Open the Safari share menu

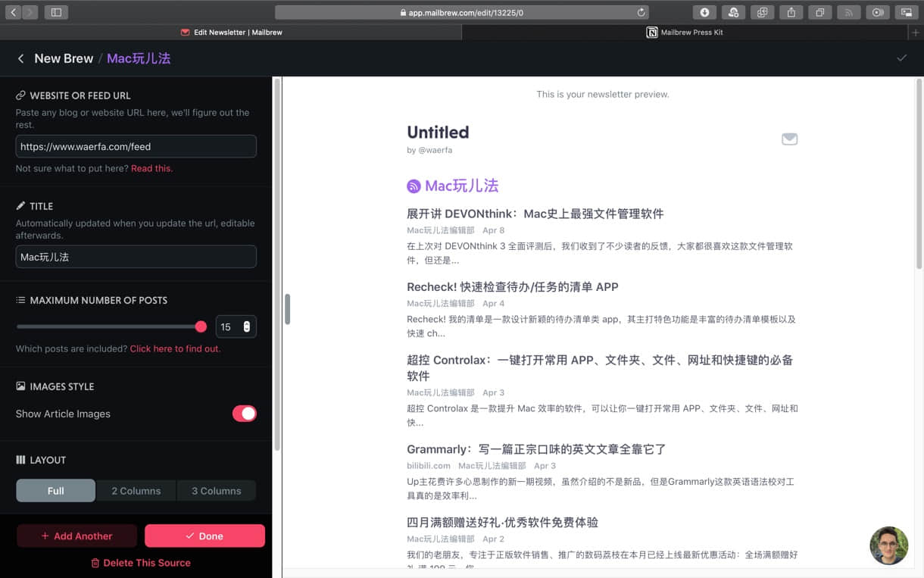coord(791,12)
